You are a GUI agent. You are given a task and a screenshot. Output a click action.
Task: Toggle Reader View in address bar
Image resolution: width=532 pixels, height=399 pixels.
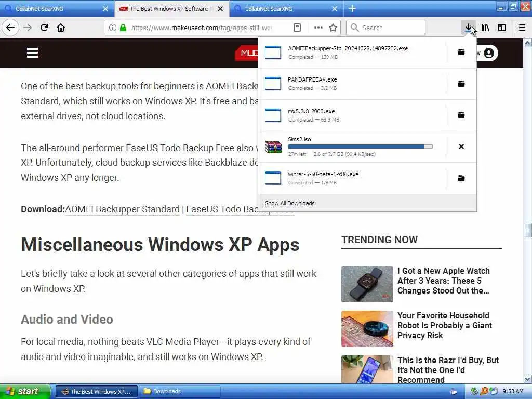pos(297,28)
